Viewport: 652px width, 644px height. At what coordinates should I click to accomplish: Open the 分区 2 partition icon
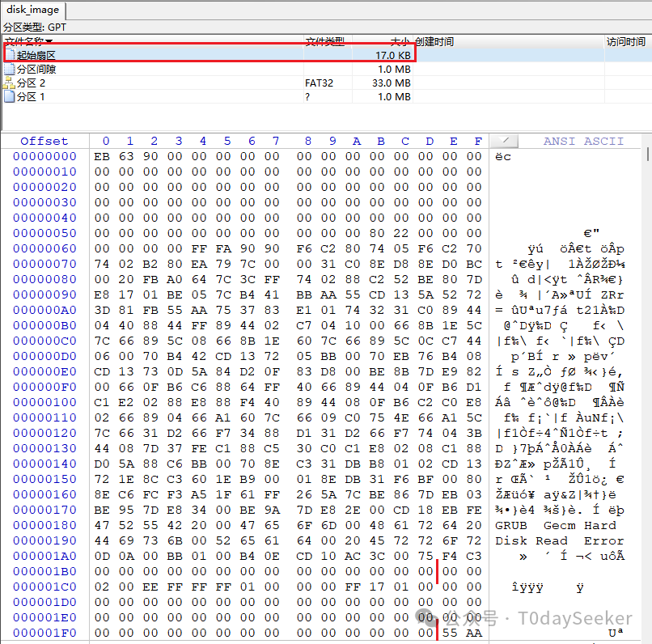(x=9, y=83)
